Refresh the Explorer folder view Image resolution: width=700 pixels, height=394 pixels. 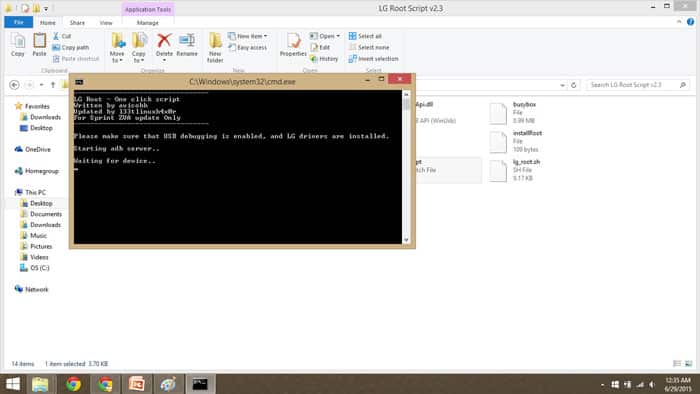click(574, 85)
